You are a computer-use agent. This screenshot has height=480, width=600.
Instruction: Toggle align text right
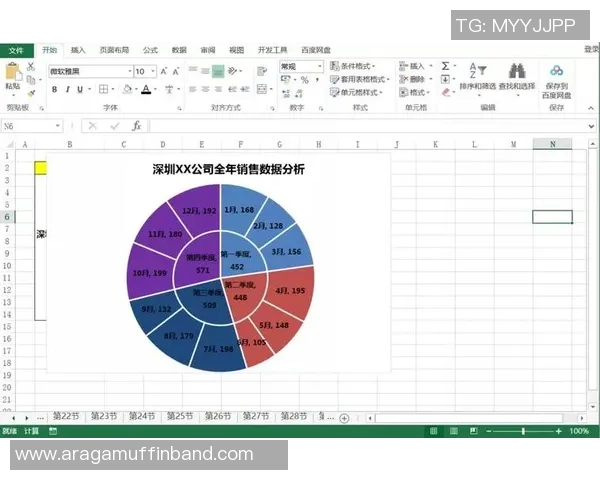click(218, 89)
